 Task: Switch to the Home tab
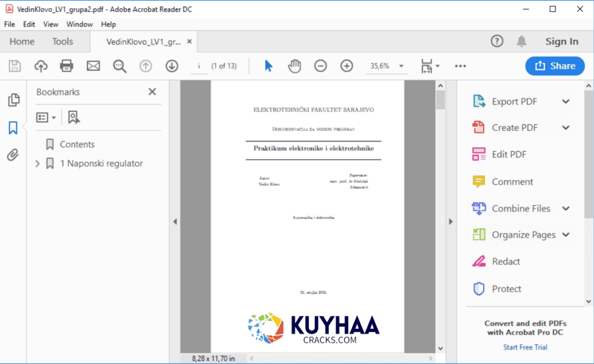[22, 41]
